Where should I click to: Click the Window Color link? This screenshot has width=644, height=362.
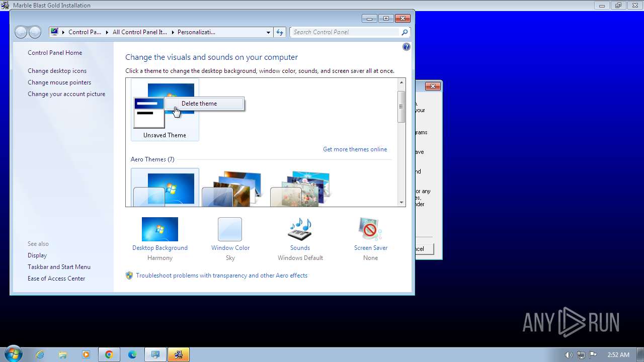[x=230, y=248]
